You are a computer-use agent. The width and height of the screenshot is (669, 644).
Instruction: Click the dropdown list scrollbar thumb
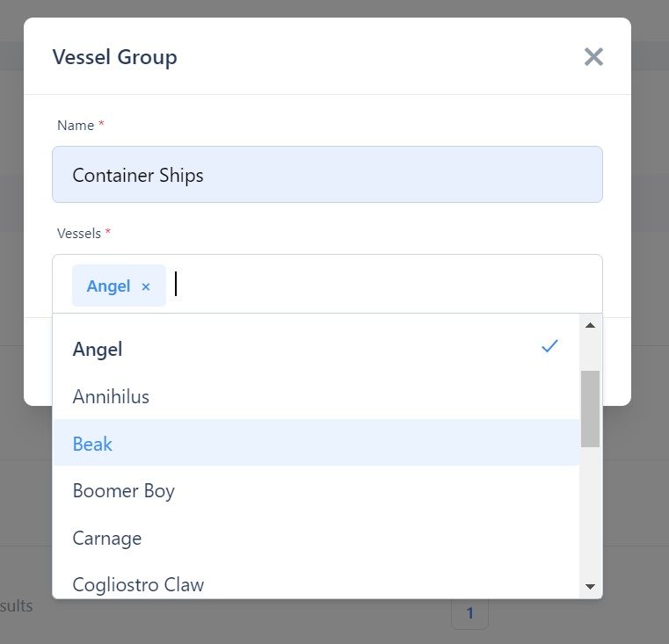point(591,409)
